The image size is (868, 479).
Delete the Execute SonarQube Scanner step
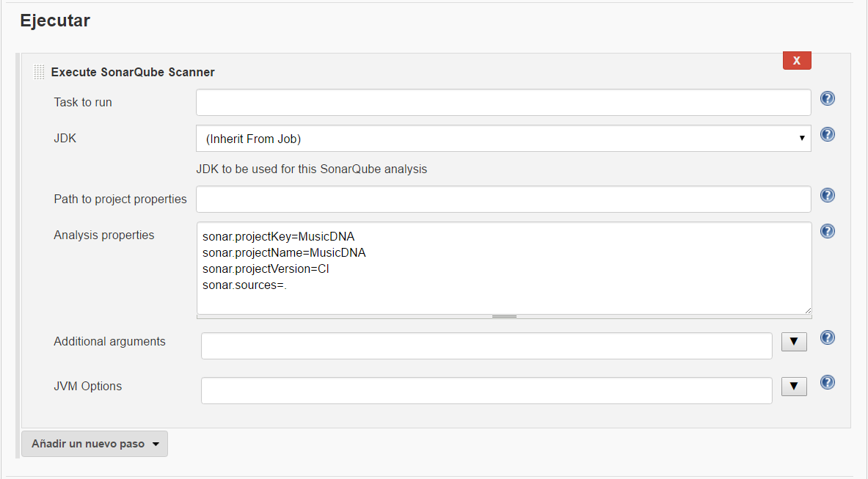pyautogui.click(x=797, y=61)
